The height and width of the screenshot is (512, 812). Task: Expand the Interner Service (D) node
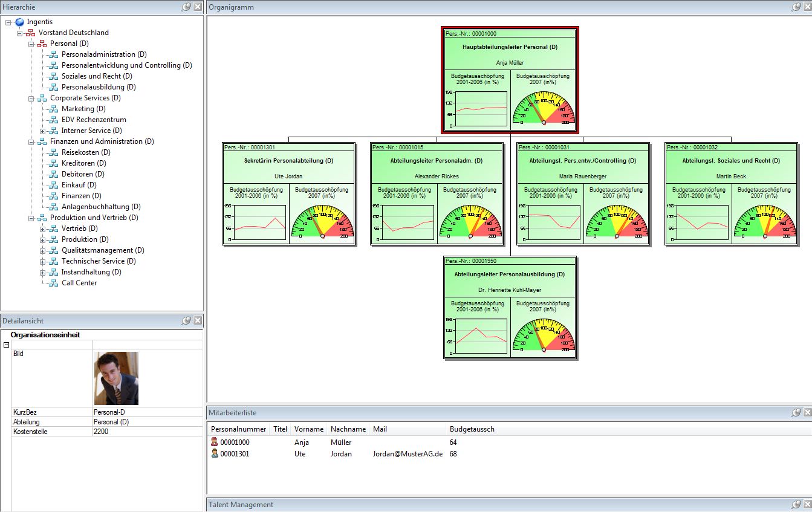43,131
